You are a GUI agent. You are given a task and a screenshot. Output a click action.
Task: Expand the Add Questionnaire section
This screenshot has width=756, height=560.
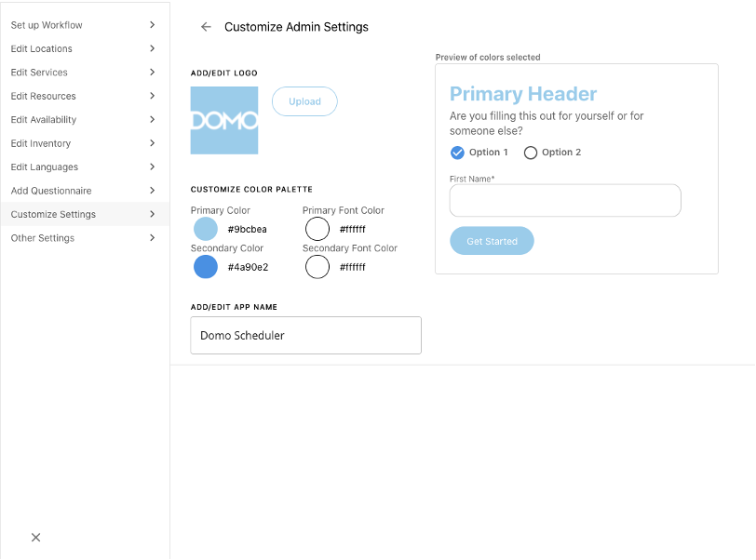pyautogui.click(x=84, y=191)
